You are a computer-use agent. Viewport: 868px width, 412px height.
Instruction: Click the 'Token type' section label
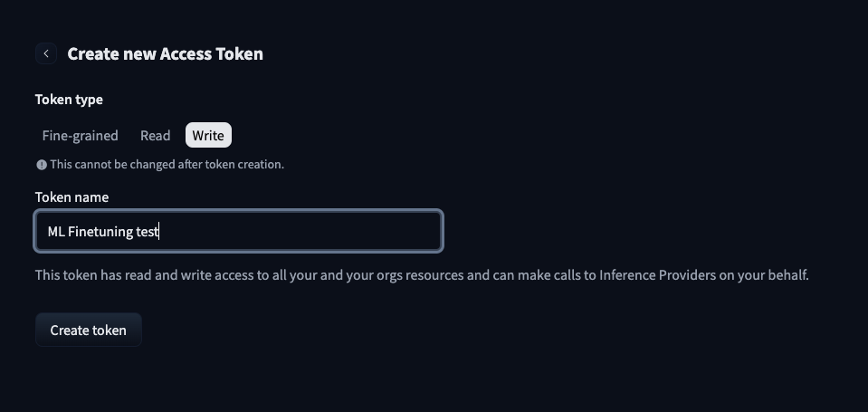(x=69, y=100)
